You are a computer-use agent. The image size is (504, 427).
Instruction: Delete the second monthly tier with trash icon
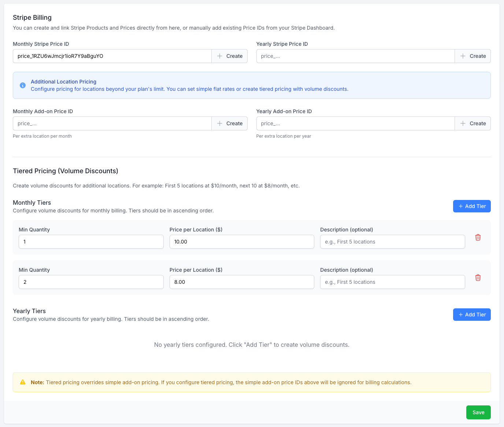pos(478,278)
